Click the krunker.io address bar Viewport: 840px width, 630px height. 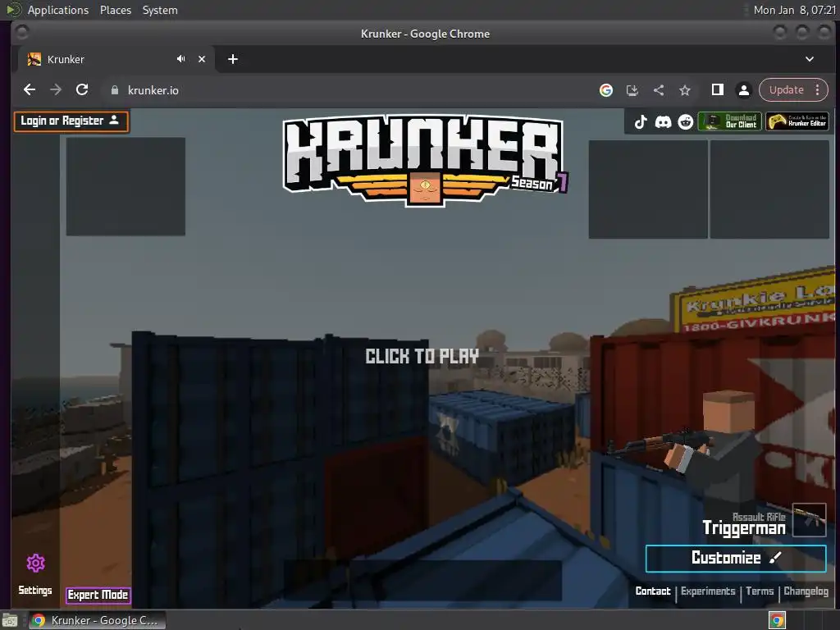click(x=348, y=90)
